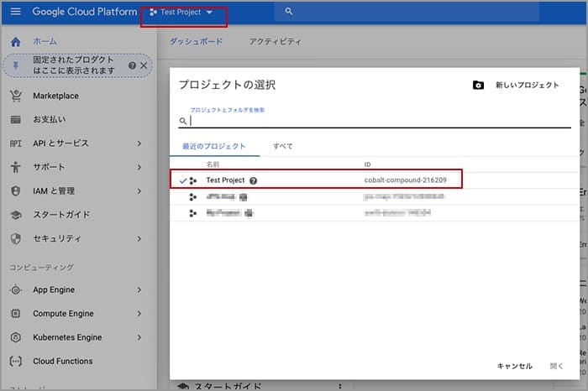Click the Google Cloud Platform logo text

85,12
